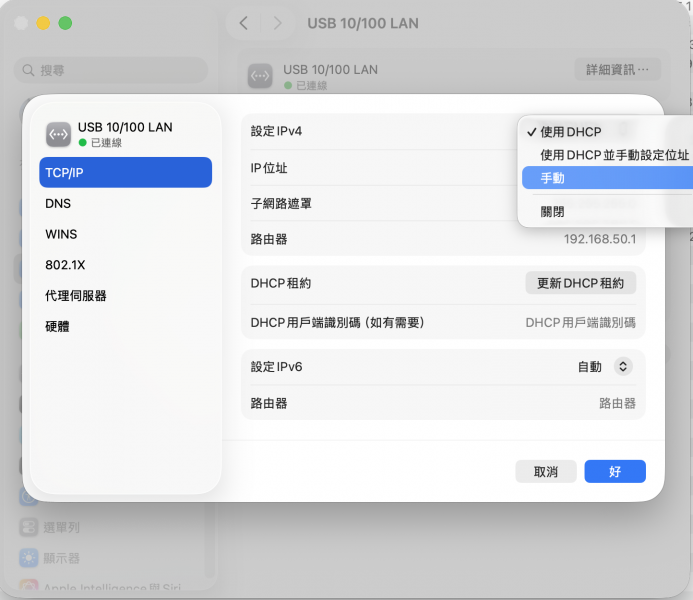The image size is (693, 600).
Task: Click the 顯示器 sidebar icon
Action: click(x=29, y=558)
